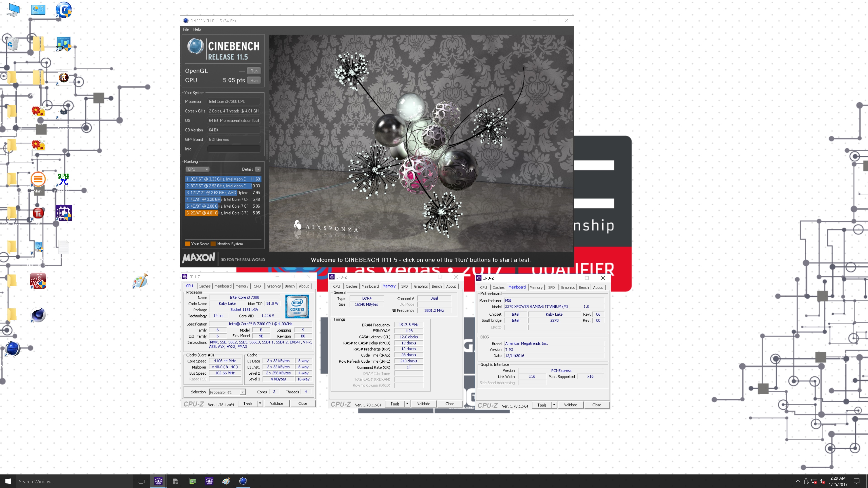Switch to Mainboard tab in CPU-Z CPU window
868x488 pixels.
(x=223, y=286)
